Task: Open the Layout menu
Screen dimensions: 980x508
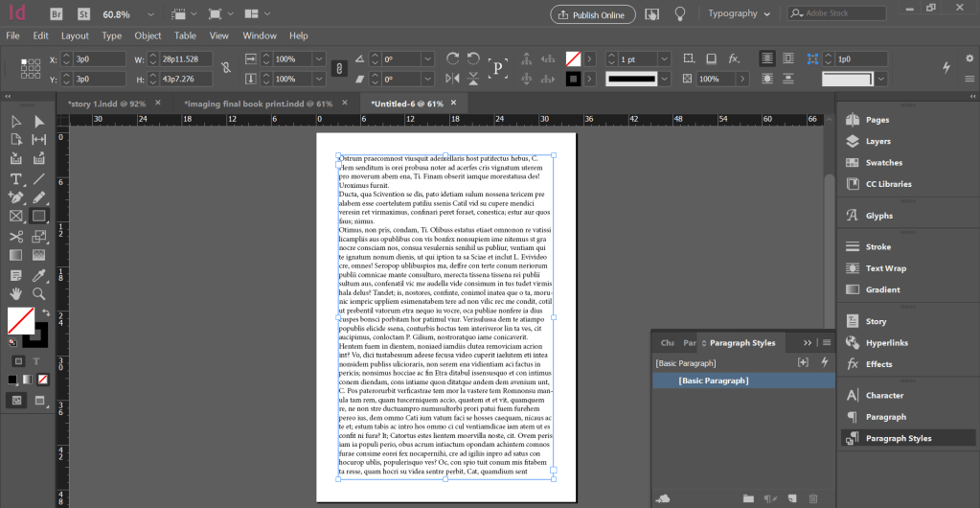Action: point(75,35)
